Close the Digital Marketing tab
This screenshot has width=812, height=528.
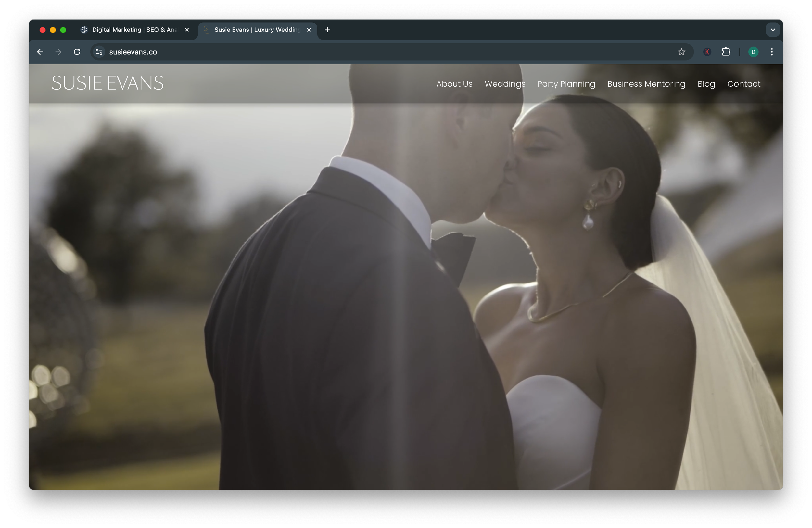click(x=187, y=30)
